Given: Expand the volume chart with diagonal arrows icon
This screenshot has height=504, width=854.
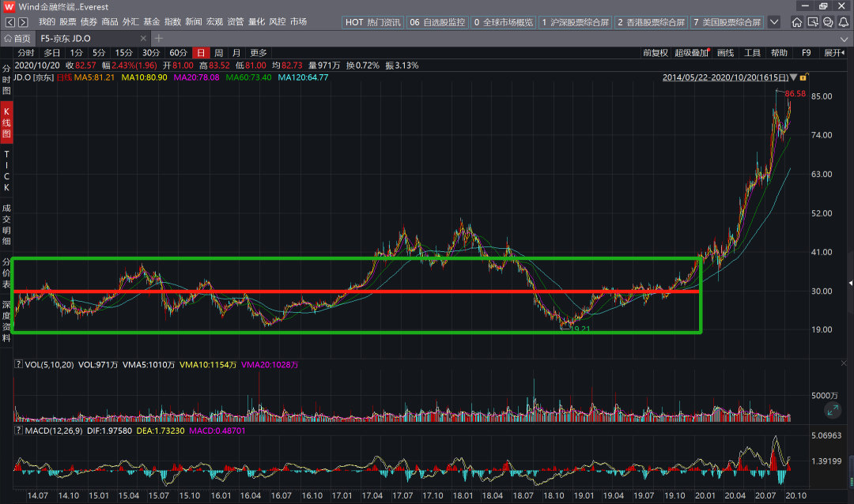Looking at the screenshot, I should point(833,410).
